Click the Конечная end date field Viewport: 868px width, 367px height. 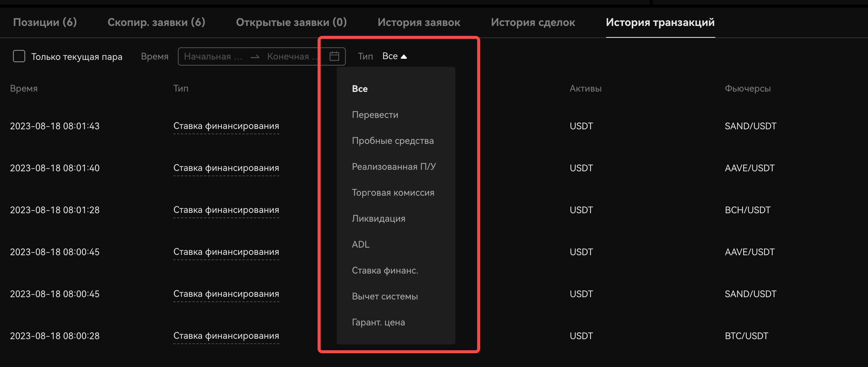pyautogui.click(x=292, y=56)
